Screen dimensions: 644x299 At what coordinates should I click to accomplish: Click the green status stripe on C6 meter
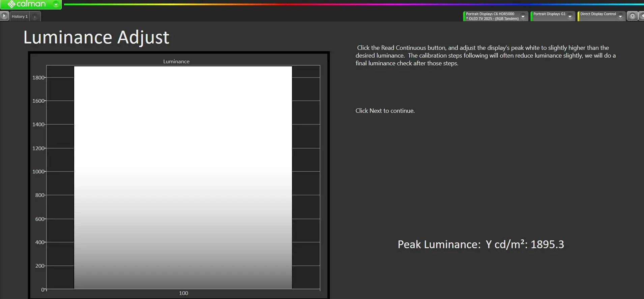point(464,16)
